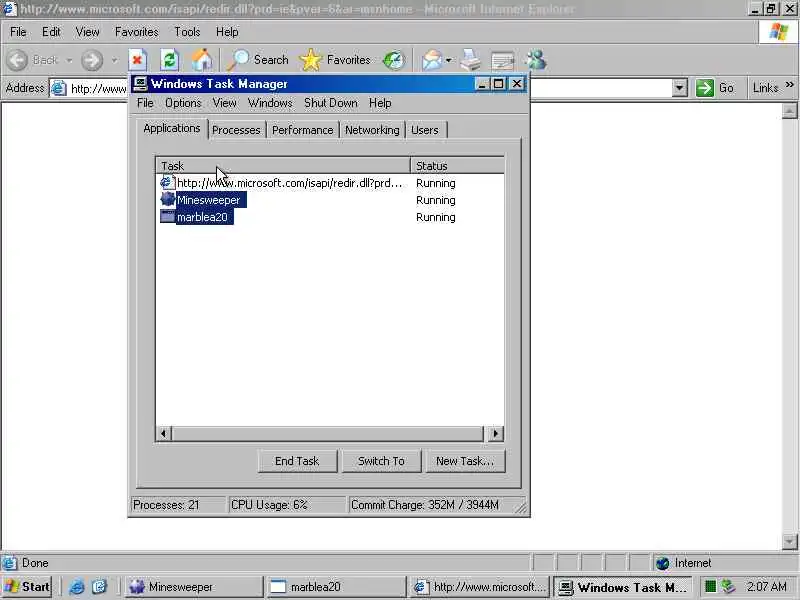
Task: Switch to the Performance tab
Action: 303,130
